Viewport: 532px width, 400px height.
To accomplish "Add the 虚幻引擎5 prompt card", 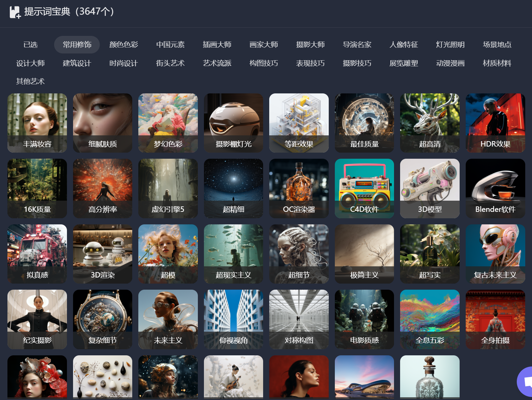I will [x=168, y=188].
